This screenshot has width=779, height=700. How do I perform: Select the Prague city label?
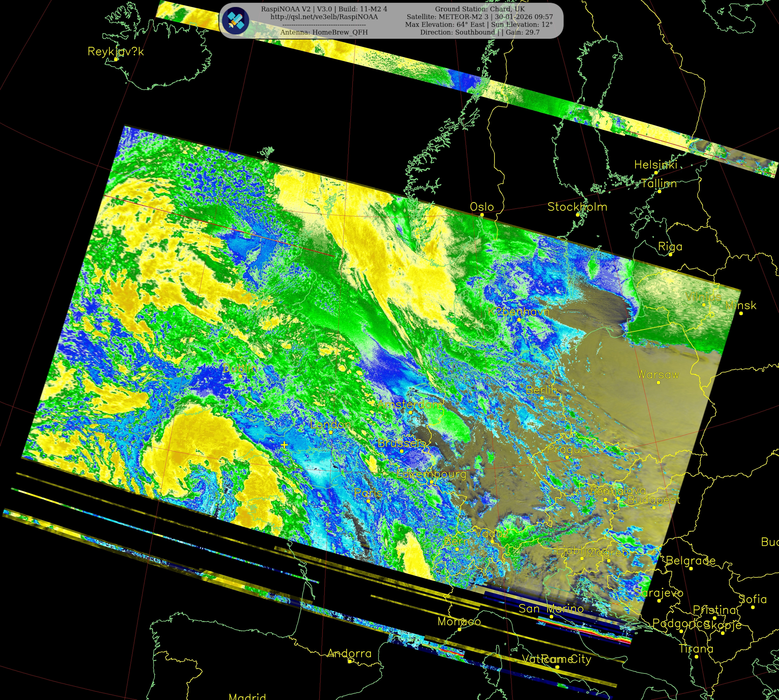(x=567, y=449)
